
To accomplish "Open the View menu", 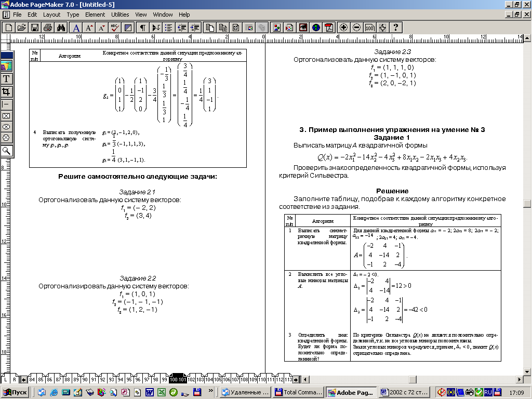I will (141, 15).
